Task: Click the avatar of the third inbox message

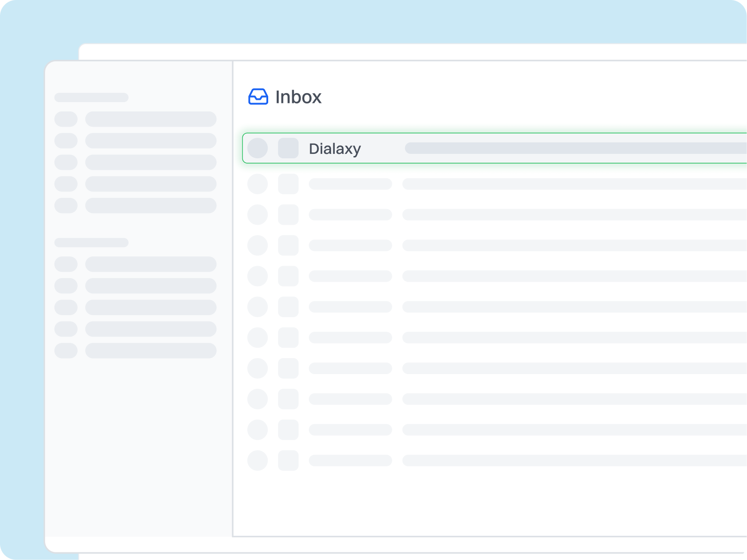Action: [x=257, y=214]
